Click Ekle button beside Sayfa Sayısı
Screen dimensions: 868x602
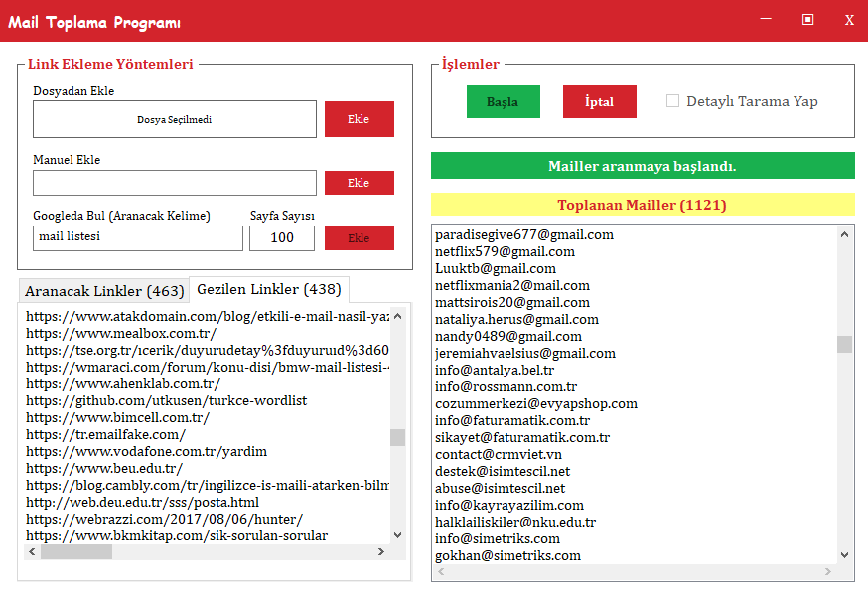[x=359, y=238]
